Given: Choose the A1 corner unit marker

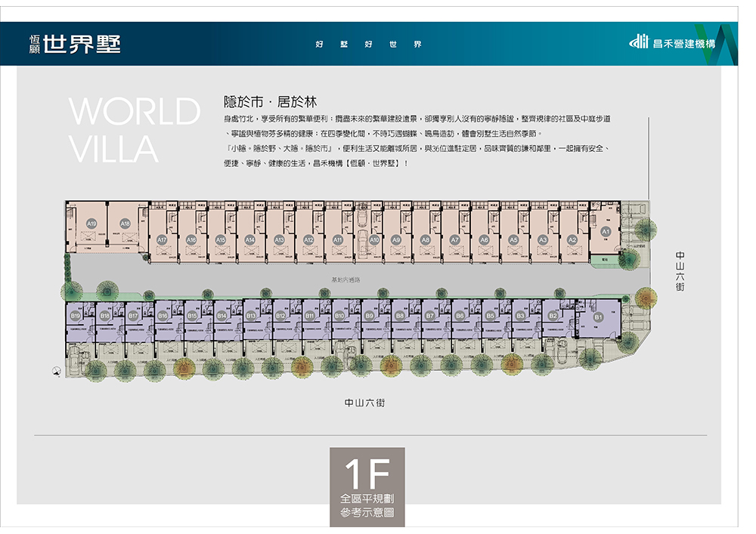Looking at the screenshot, I should [606, 232].
